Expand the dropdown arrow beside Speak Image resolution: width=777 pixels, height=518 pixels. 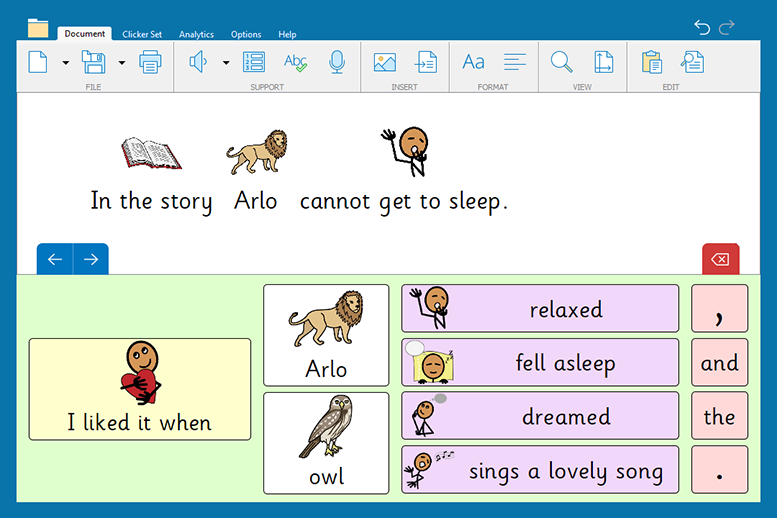225,63
